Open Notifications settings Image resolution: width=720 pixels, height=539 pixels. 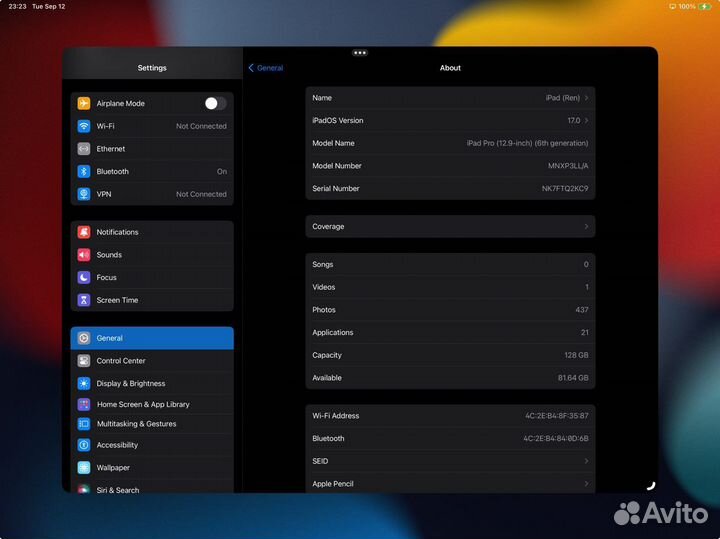152,232
